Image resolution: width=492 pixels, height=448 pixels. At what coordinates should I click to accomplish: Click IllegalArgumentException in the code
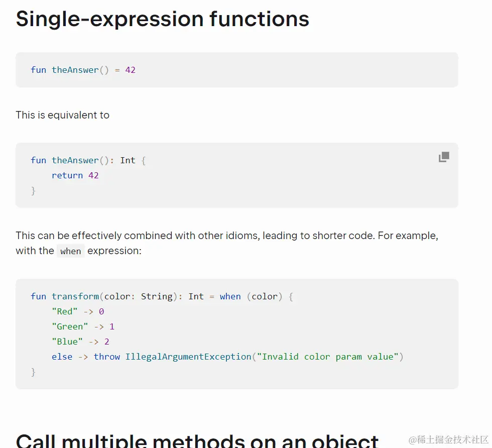click(188, 357)
